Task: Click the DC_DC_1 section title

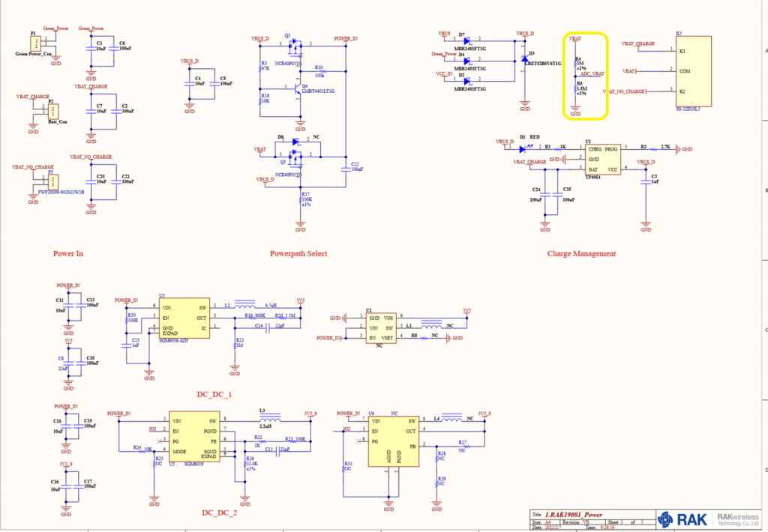Action: (214, 394)
